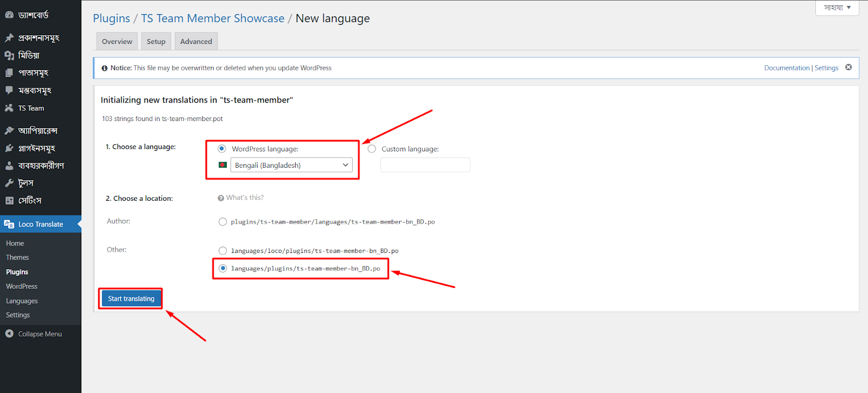Choose the Author plugin languages location
868x393 pixels.
click(222, 221)
